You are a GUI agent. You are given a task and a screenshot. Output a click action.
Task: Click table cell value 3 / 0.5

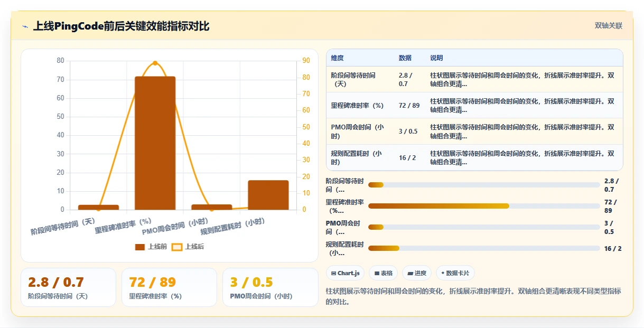408,132
